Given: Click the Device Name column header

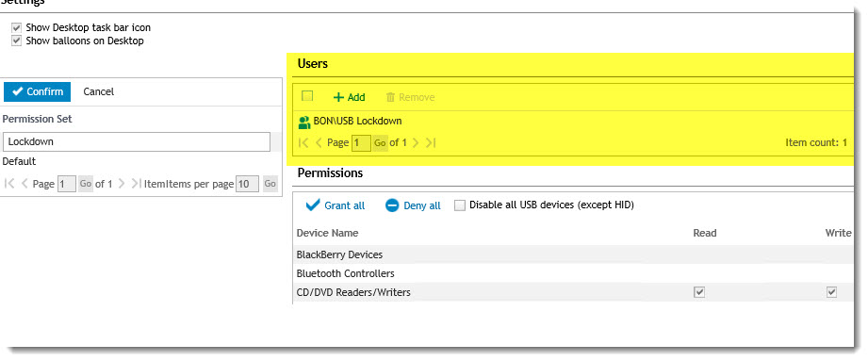Looking at the screenshot, I should pos(327,233).
